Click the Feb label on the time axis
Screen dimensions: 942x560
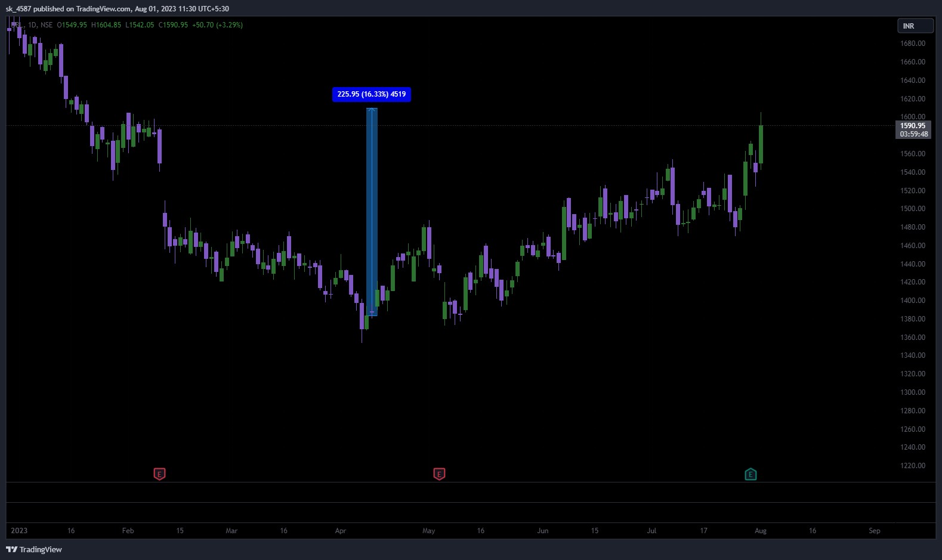point(128,531)
